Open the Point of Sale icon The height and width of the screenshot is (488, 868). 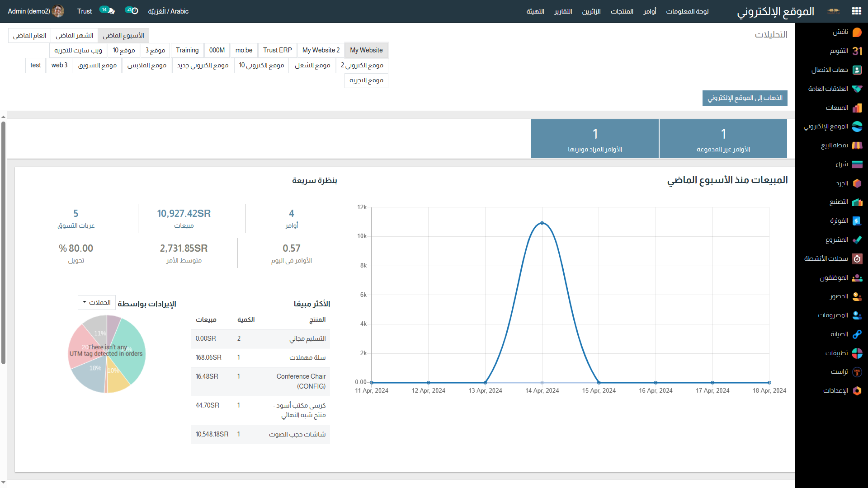point(857,145)
